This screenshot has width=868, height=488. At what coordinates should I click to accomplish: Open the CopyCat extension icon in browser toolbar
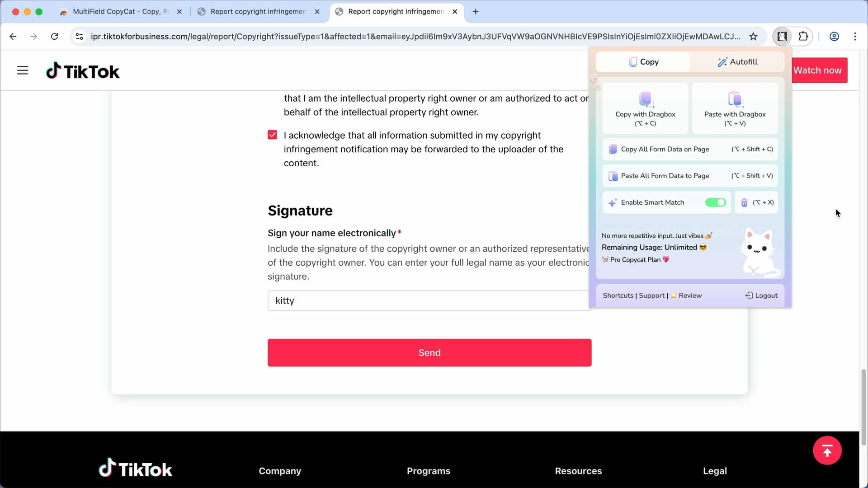tap(783, 36)
